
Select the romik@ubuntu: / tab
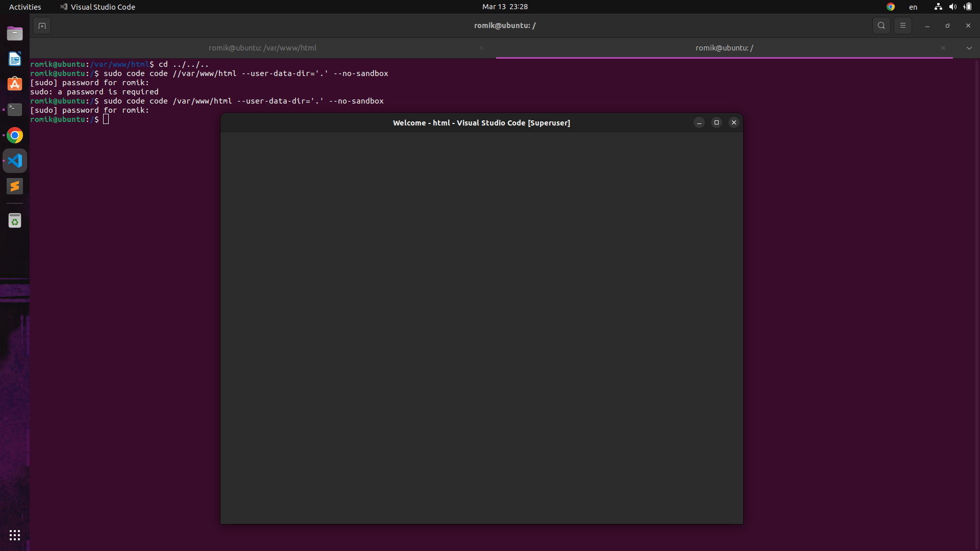pyautogui.click(x=724, y=48)
